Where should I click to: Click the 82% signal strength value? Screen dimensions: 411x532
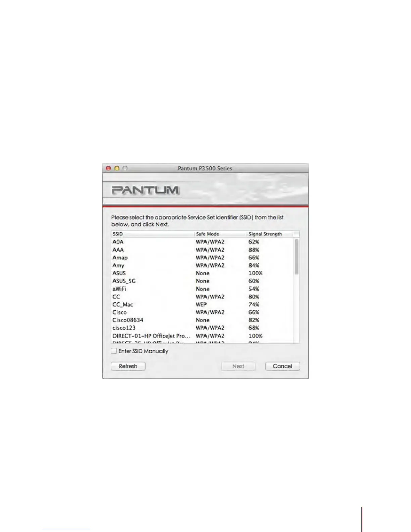click(254, 320)
